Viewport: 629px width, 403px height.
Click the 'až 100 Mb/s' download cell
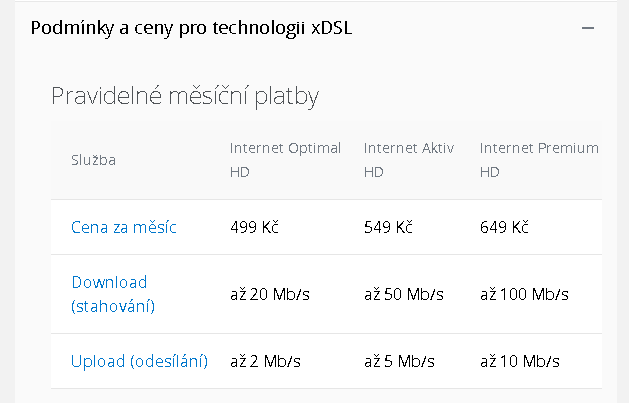(524, 294)
